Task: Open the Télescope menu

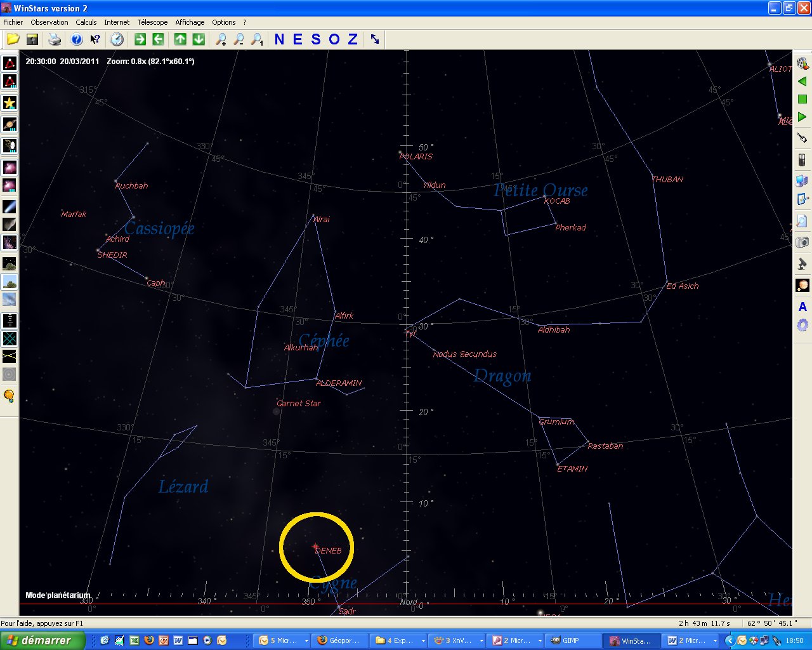Action: (x=152, y=22)
